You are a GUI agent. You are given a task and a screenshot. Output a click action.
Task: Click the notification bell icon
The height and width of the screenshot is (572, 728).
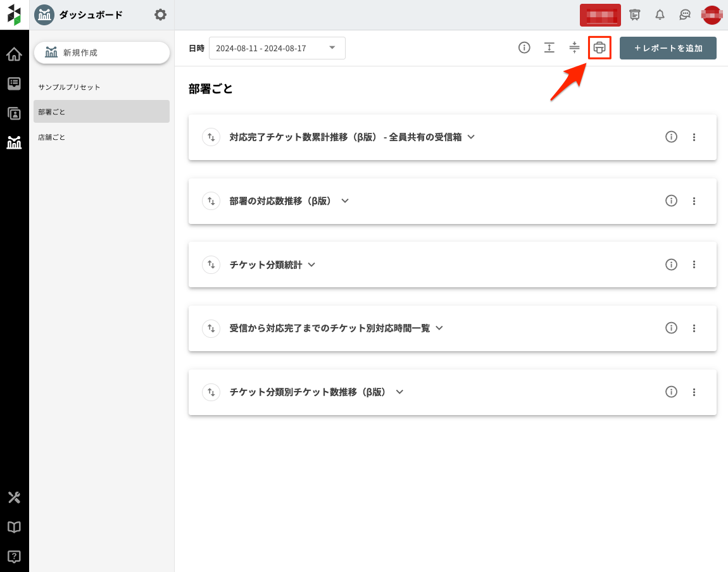click(660, 15)
